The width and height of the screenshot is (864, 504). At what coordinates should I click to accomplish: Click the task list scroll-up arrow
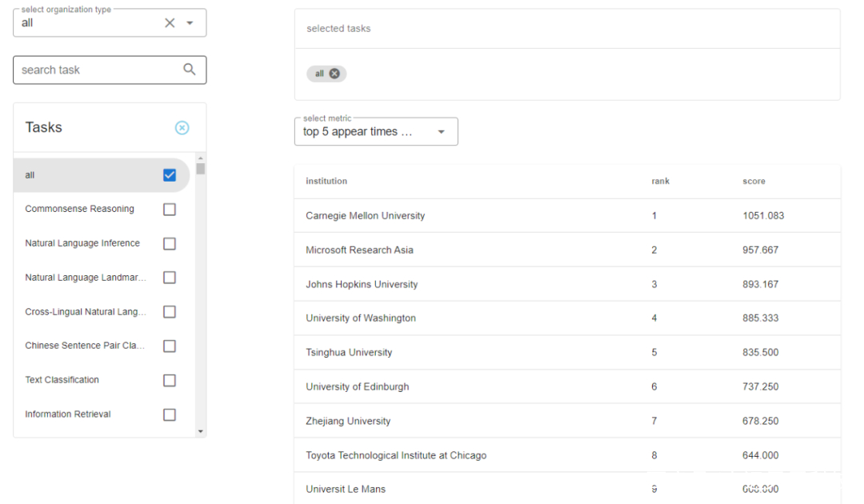click(201, 158)
